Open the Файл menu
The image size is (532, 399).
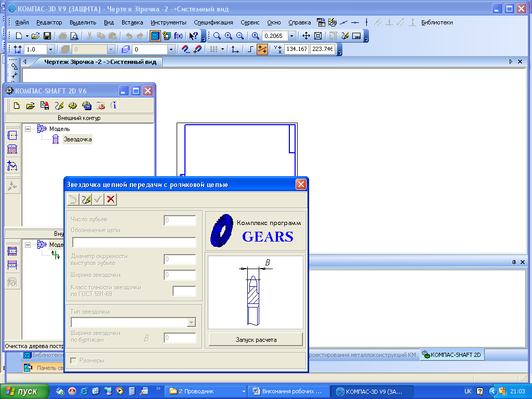click(22, 22)
